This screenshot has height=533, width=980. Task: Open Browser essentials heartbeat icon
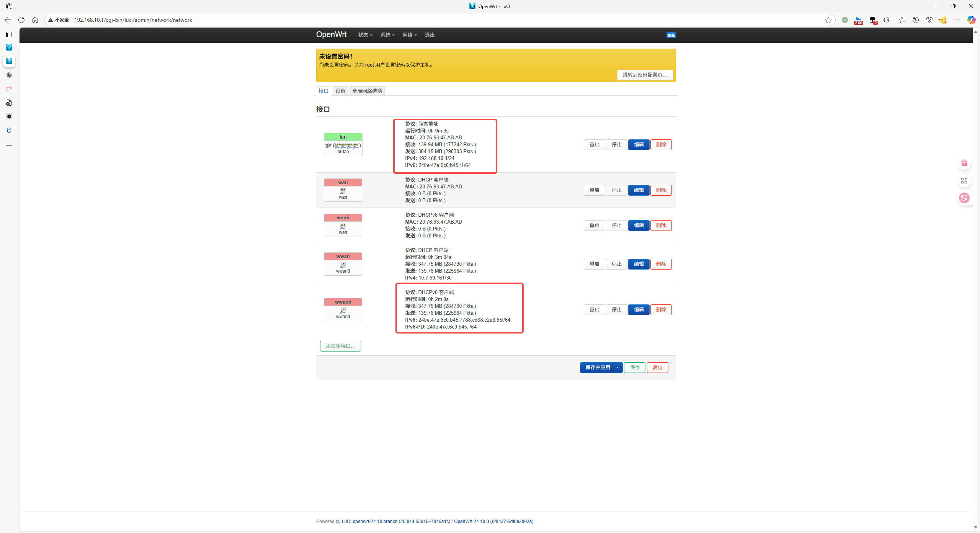click(929, 20)
